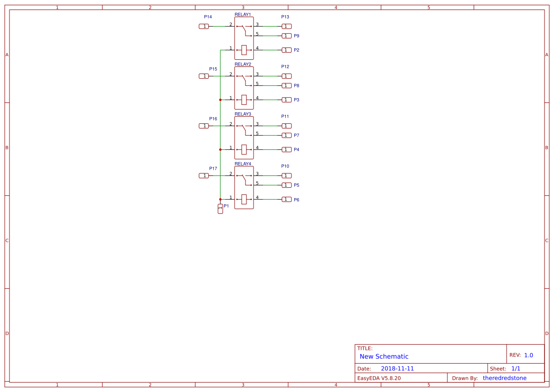The height and width of the screenshot is (392, 554).
Task: Select the RELAY3 switch contact symbol
Action: click(244, 128)
